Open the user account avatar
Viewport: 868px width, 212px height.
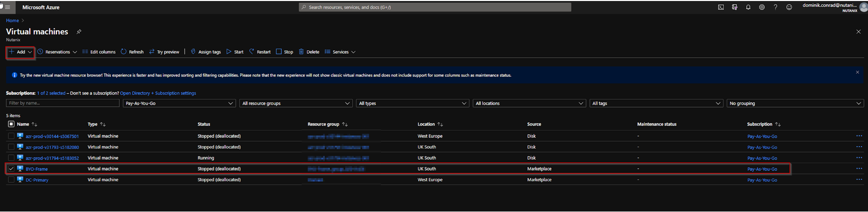pyautogui.click(x=864, y=7)
